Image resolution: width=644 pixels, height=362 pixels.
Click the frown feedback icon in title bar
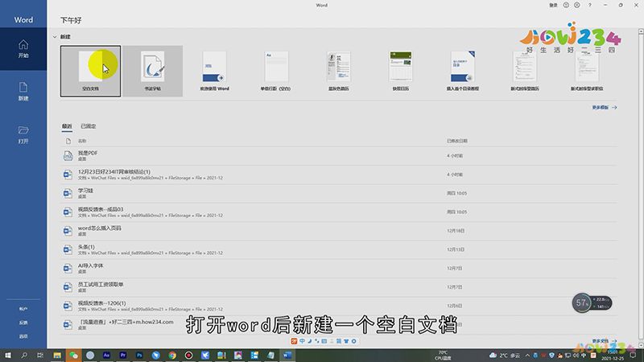(577, 5)
